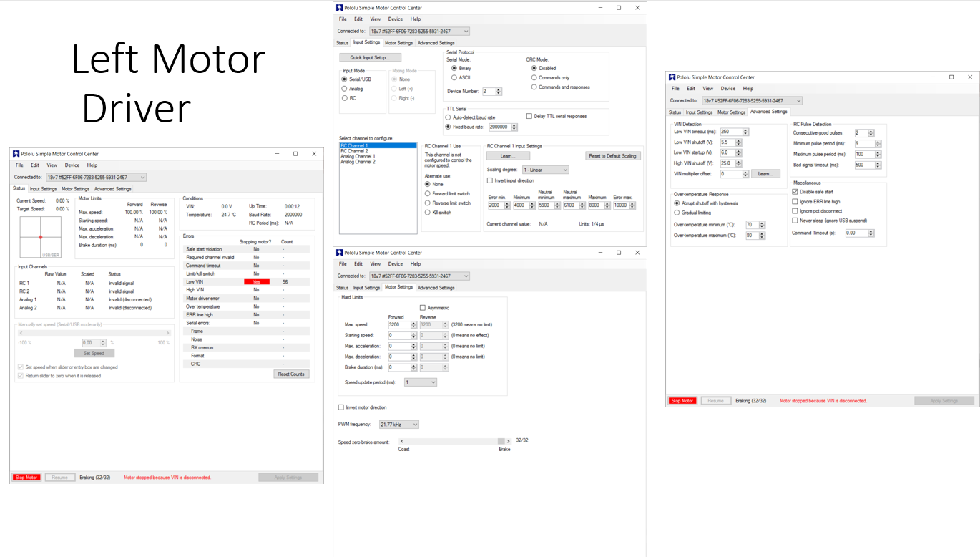Switch to Input Settings tab in Status-tab window
Screen dimensions: 980x557
(43, 189)
